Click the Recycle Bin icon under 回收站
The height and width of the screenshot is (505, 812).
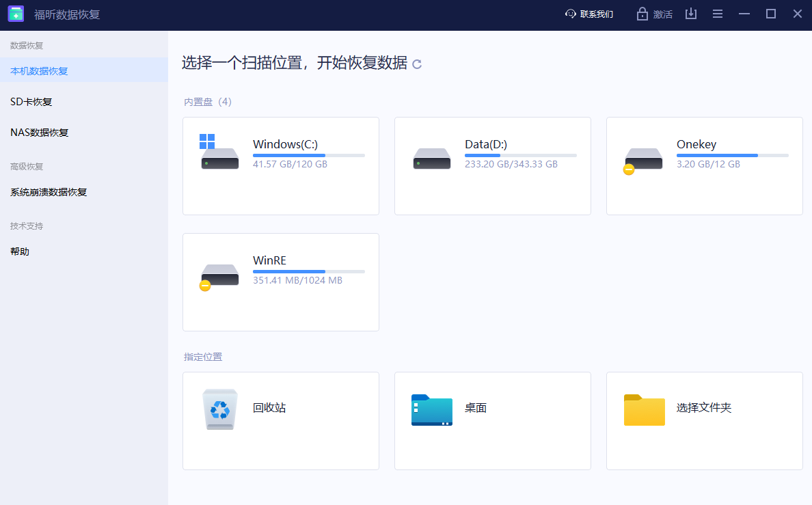(x=219, y=409)
